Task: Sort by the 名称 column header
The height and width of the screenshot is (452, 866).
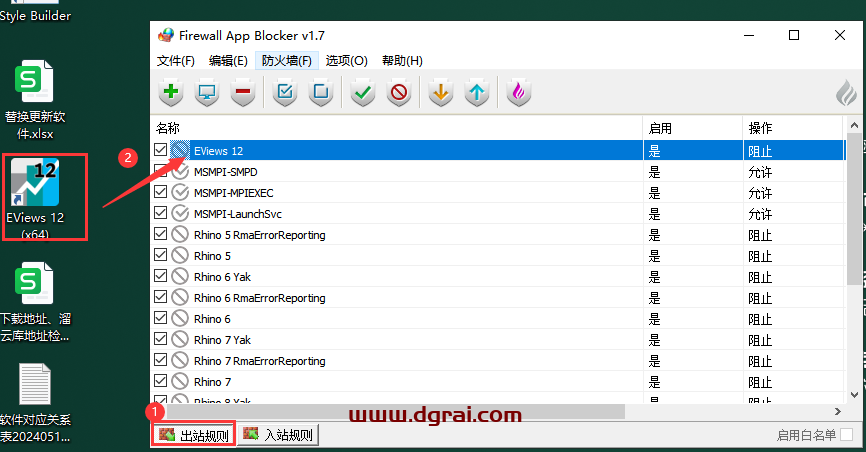Action: 397,128
